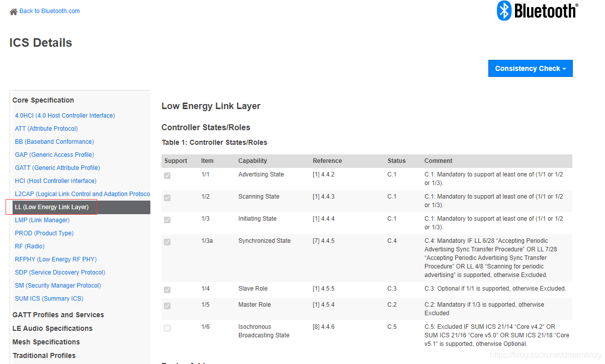The height and width of the screenshot is (364, 605).
Task: Click reference [8] 4.4.6
Action: 323,327
